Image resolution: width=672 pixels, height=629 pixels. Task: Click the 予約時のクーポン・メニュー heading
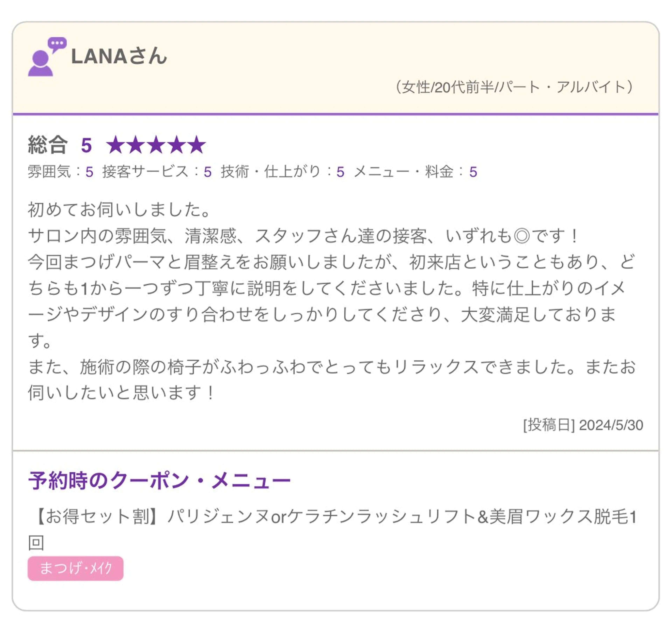click(x=159, y=480)
